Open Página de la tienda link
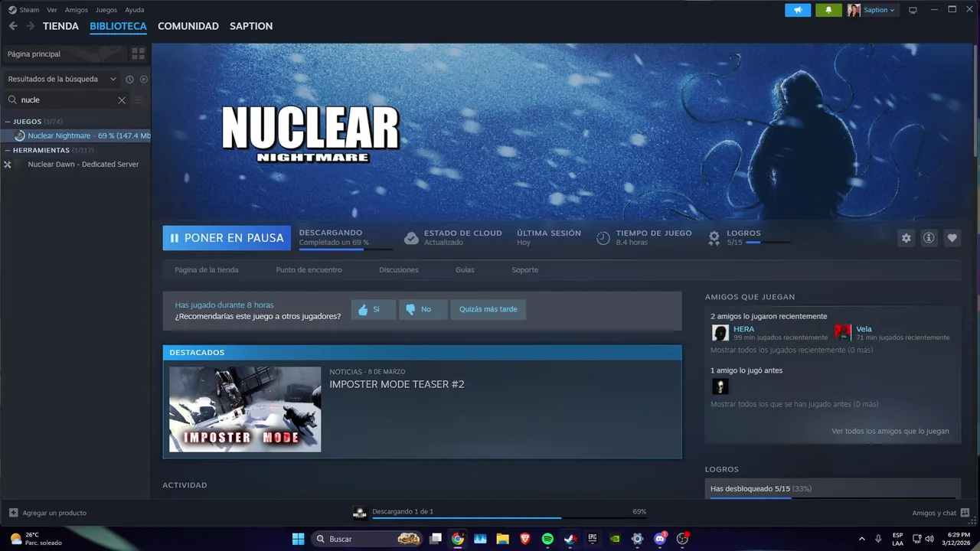 207,270
